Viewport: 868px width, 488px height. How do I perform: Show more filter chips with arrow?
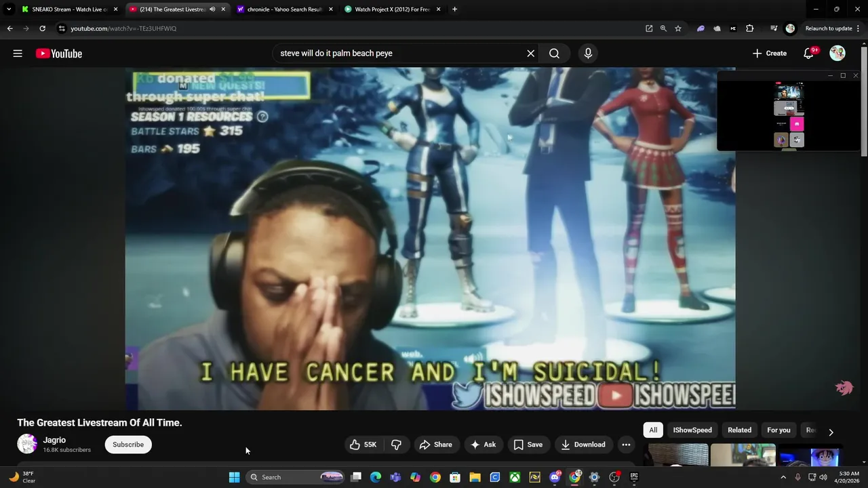tap(831, 432)
